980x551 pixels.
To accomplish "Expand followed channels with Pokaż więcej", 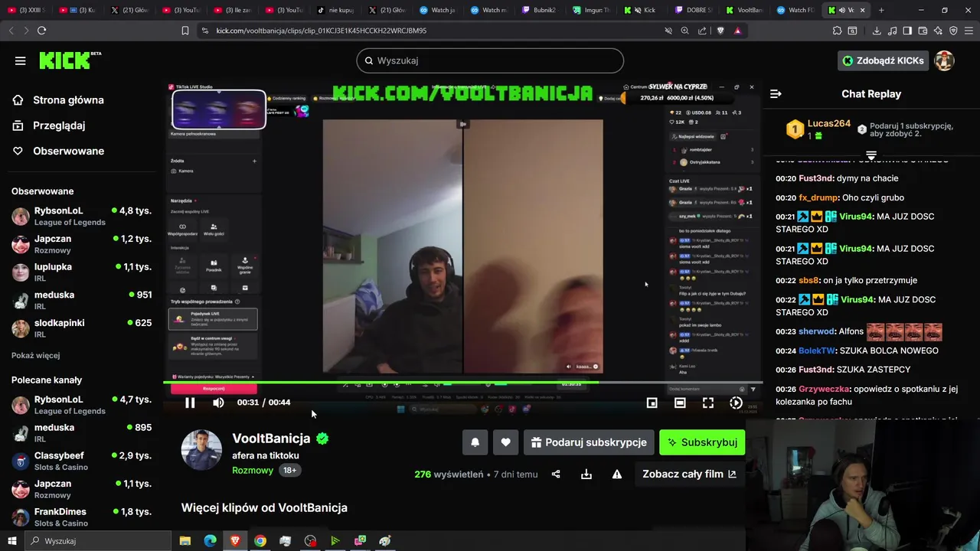I will pos(35,355).
